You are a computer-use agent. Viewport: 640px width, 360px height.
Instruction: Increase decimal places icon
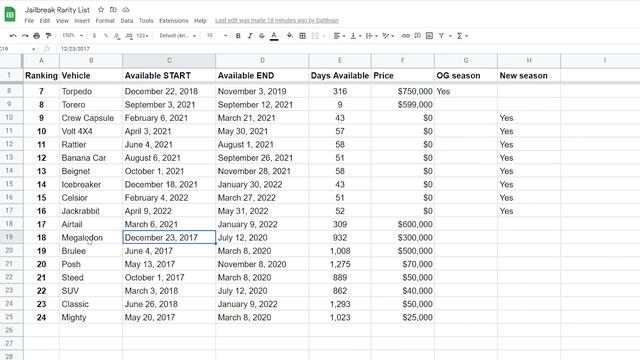coord(129,36)
